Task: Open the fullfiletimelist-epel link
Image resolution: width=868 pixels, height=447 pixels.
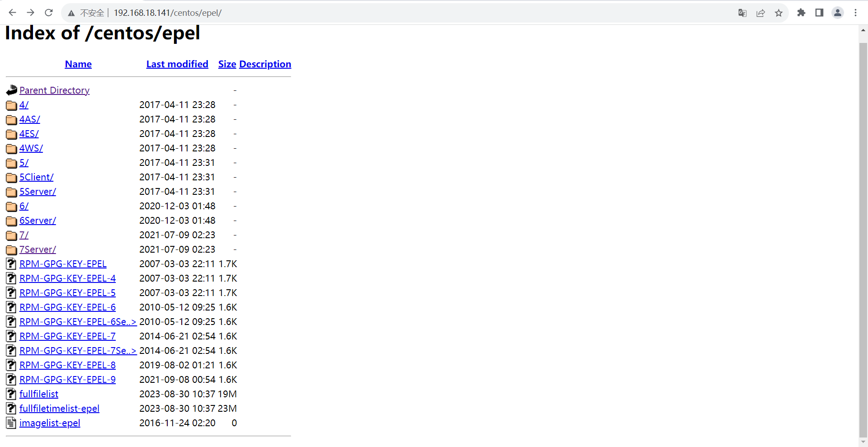Action: pyautogui.click(x=59, y=409)
